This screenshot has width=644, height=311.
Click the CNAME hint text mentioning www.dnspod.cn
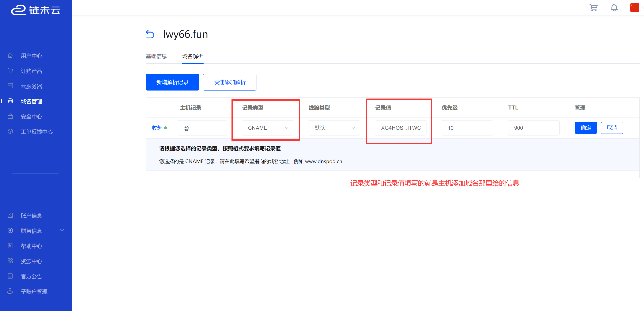click(x=251, y=161)
